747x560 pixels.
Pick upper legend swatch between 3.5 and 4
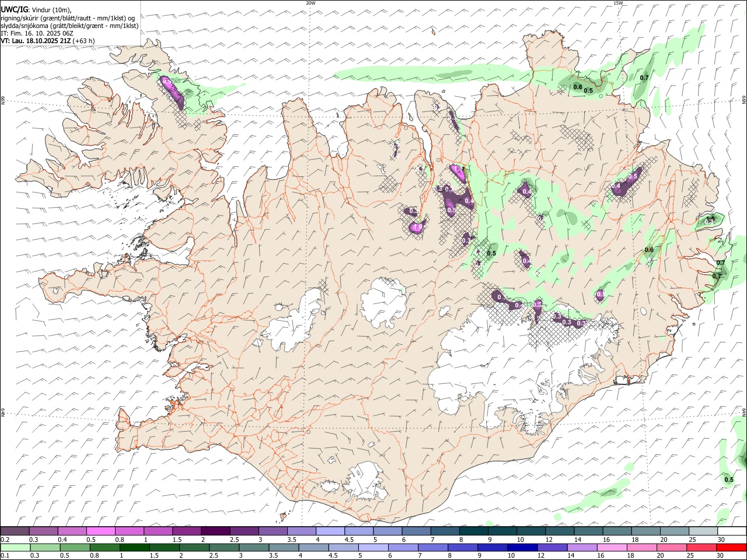tap(301, 531)
